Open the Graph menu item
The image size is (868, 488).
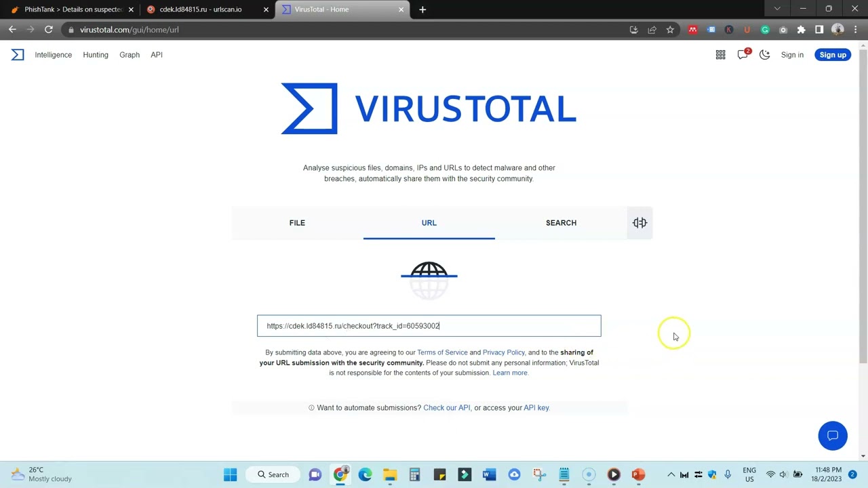(130, 55)
